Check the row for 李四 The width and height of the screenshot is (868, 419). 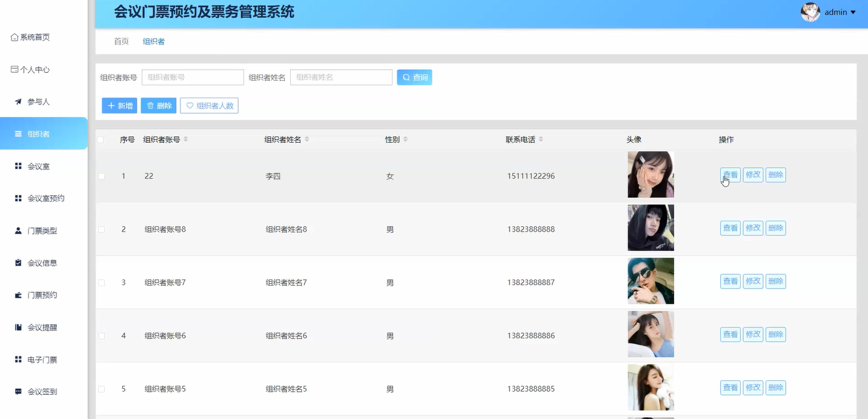(x=101, y=176)
